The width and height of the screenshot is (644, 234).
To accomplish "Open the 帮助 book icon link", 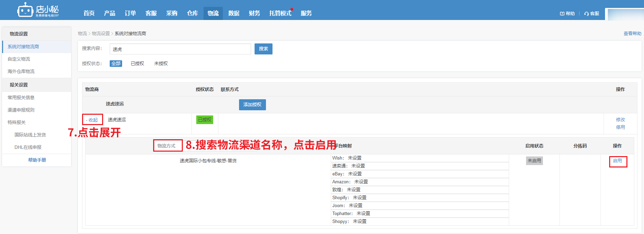I will 567,13.
